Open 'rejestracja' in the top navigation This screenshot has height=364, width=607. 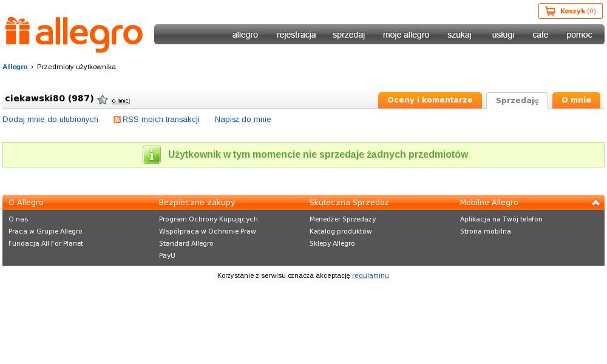296,35
